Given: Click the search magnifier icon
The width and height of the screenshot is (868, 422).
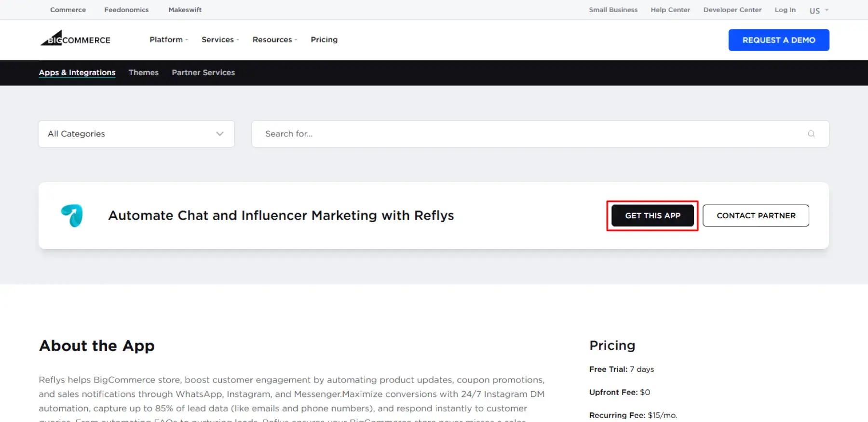Looking at the screenshot, I should point(811,134).
